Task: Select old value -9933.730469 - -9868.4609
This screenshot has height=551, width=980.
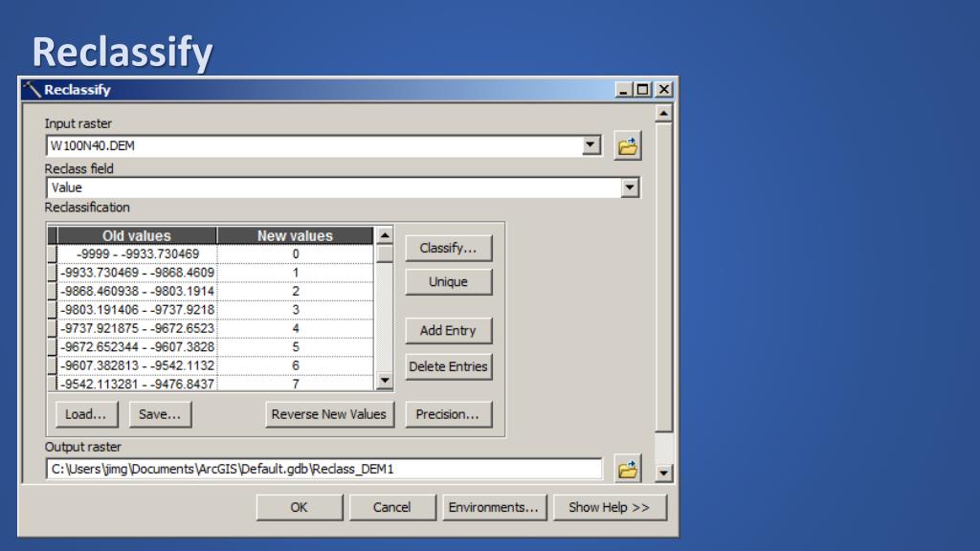Action: (x=138, y=273)
